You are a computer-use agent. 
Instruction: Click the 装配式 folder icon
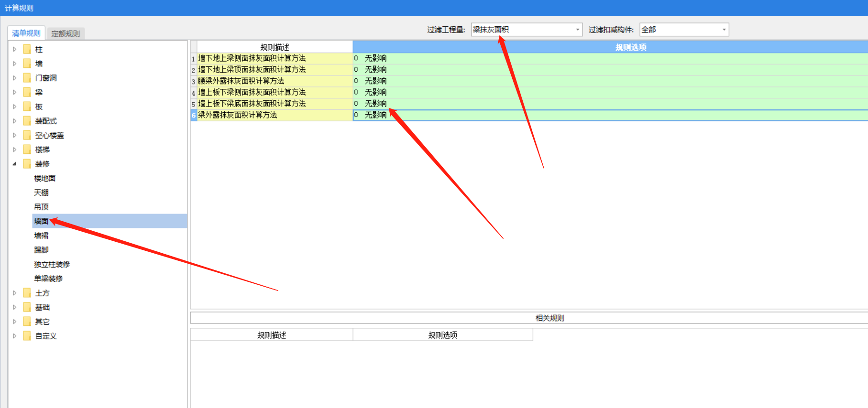(x=27, y=121)
